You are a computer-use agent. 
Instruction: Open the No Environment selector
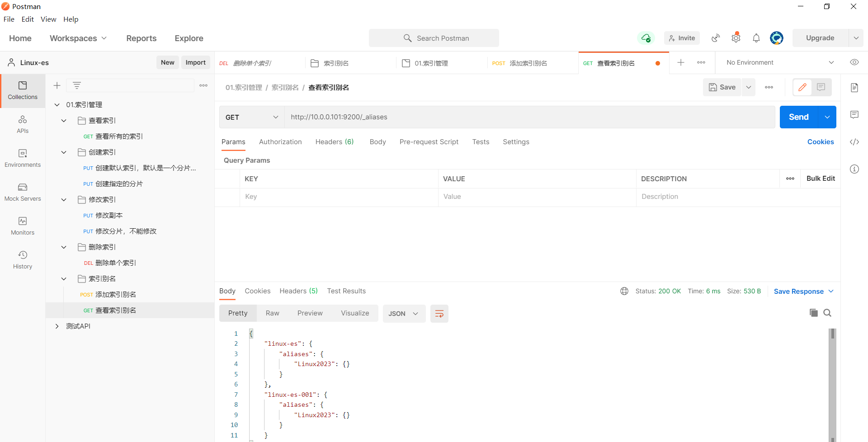point(780,62)
